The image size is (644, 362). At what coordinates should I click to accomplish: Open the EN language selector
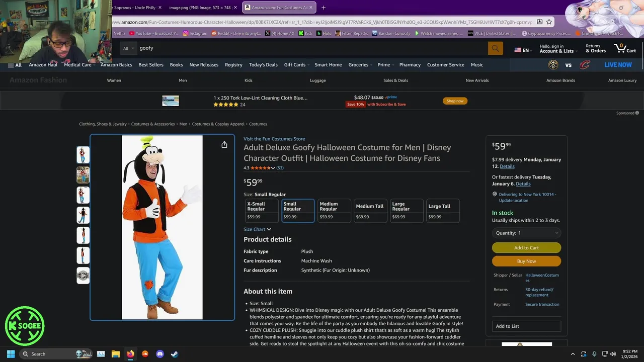523,50
